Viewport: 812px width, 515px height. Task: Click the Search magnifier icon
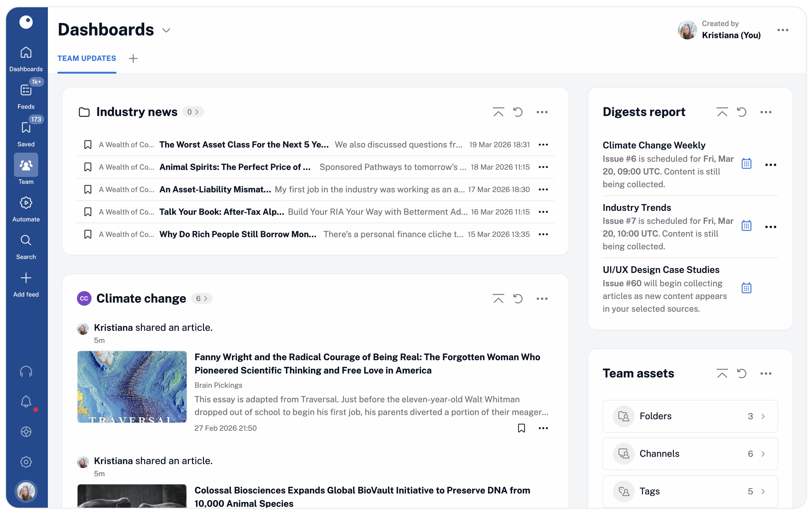click(x=26, y=240)
